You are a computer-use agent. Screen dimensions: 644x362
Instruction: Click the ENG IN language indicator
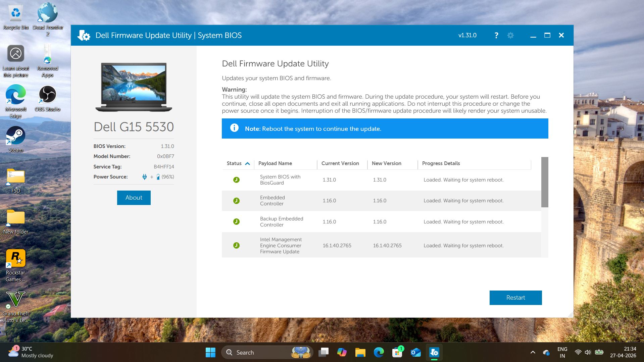562,352
